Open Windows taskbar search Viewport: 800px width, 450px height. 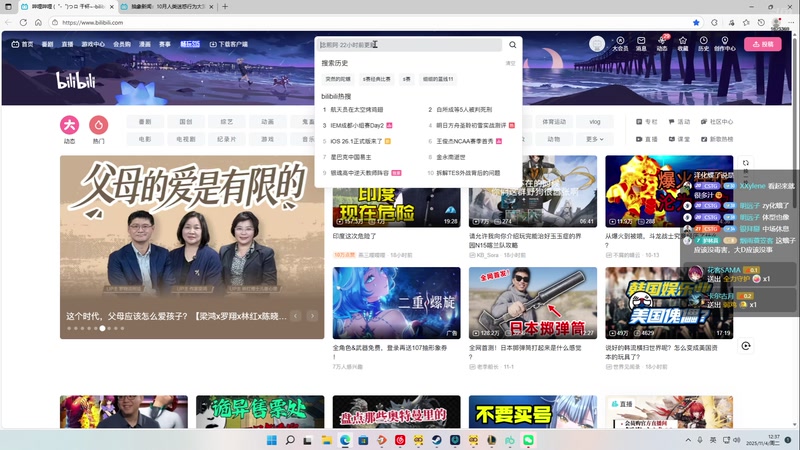click(x=290, y=440)
